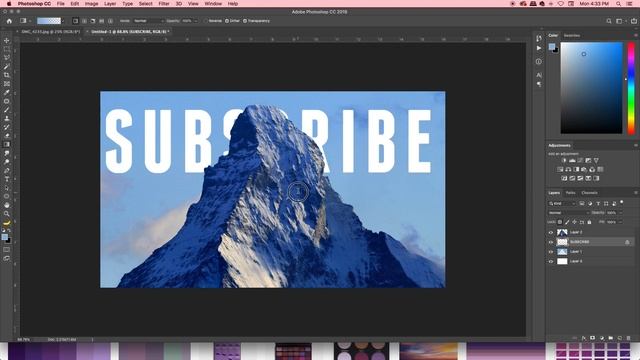640x360 pixels.
Task: Click the delete layer trash icon
Action: [x=628, y=338]
